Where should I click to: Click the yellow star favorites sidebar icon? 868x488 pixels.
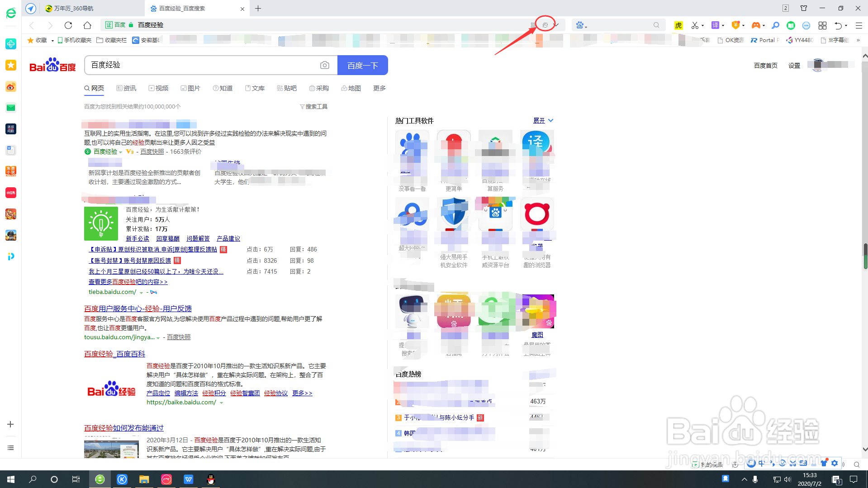[x=11, y=65]
